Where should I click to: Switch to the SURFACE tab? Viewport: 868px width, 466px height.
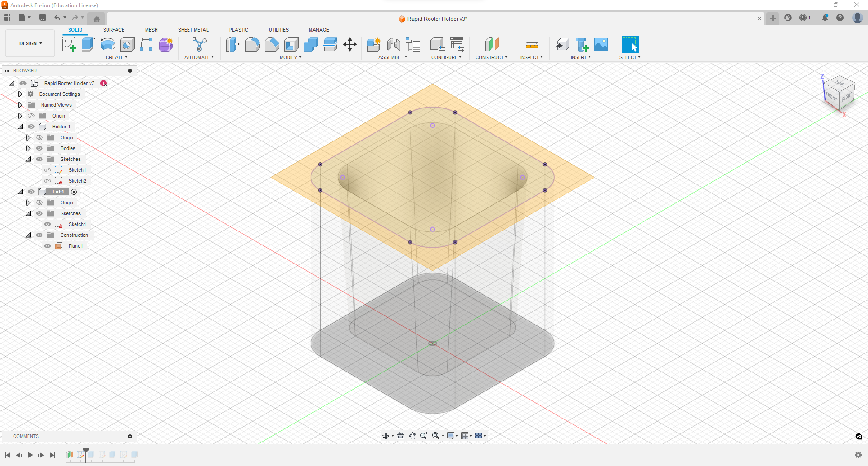(113, 30)
